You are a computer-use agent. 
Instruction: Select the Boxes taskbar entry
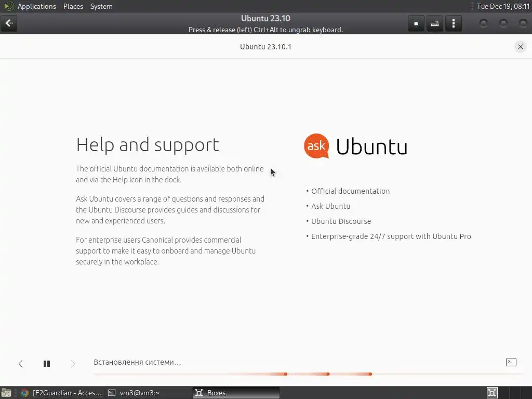(x=236, y=393)
